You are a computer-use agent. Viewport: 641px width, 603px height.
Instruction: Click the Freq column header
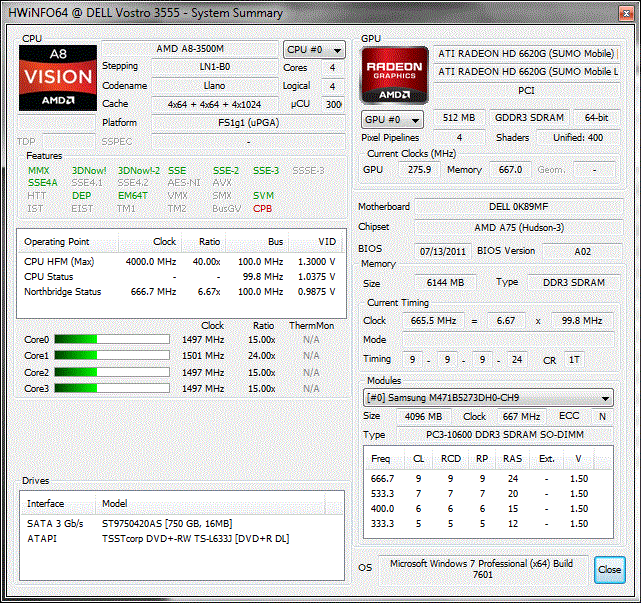click(384, 459)
